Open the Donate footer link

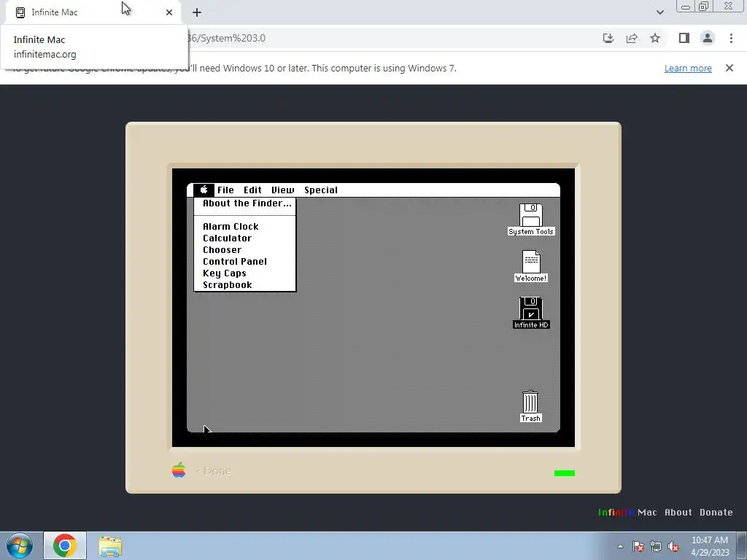click(716, 513)
